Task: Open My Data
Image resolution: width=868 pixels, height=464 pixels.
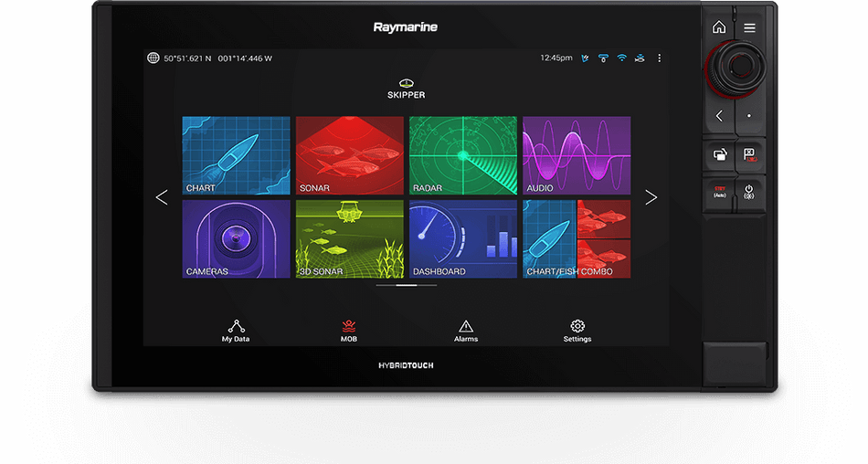Action: (236, 330)
